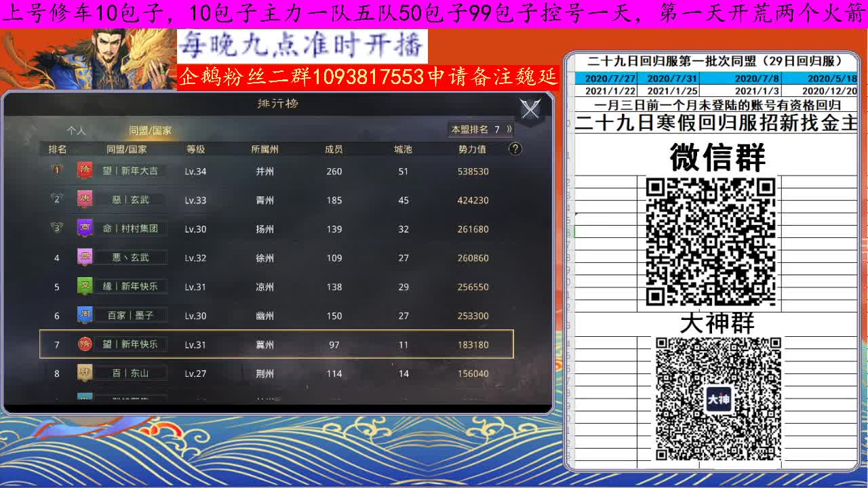Viewport: 868px width, 488px height.
Task: Click the 大神群 QR code
Action: 719,399
